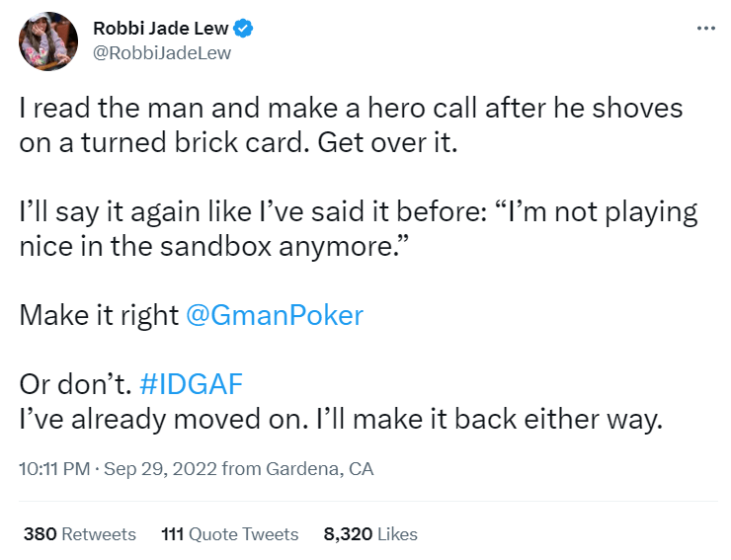Open the @RobbiJadeLew handle link
Viewport: 731px width, 560px height.
coord(161,53)
